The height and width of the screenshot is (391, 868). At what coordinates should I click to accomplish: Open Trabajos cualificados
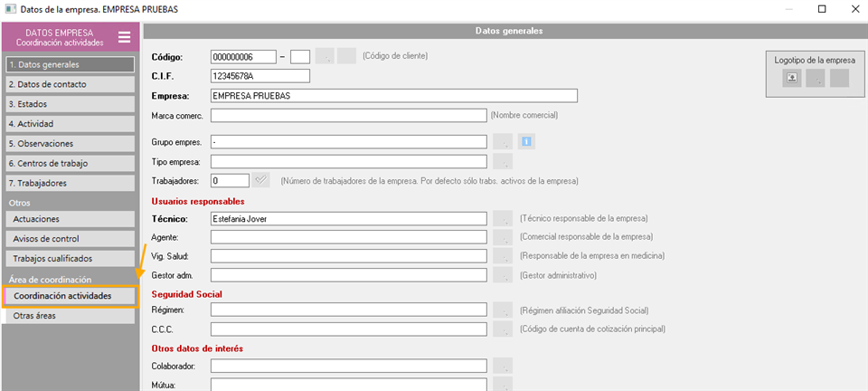(71, 259)
